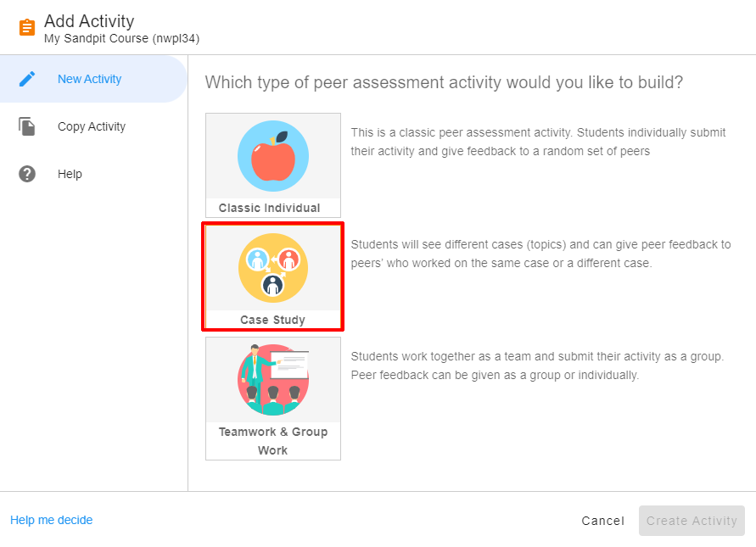Open the Help me decide link
Screen dimensions: 756x547
click(x=51, y=520)
